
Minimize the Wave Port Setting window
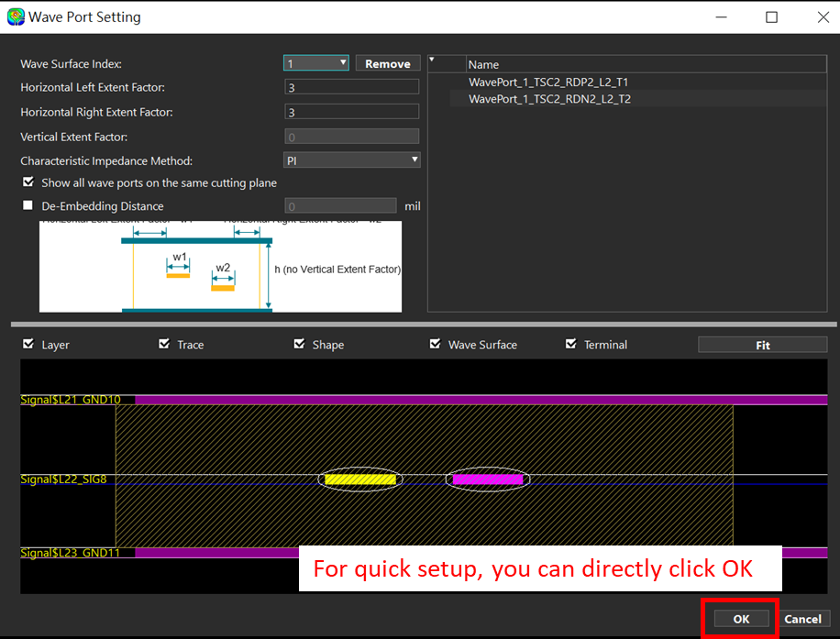pyautogui.click(x=721, y=17)
